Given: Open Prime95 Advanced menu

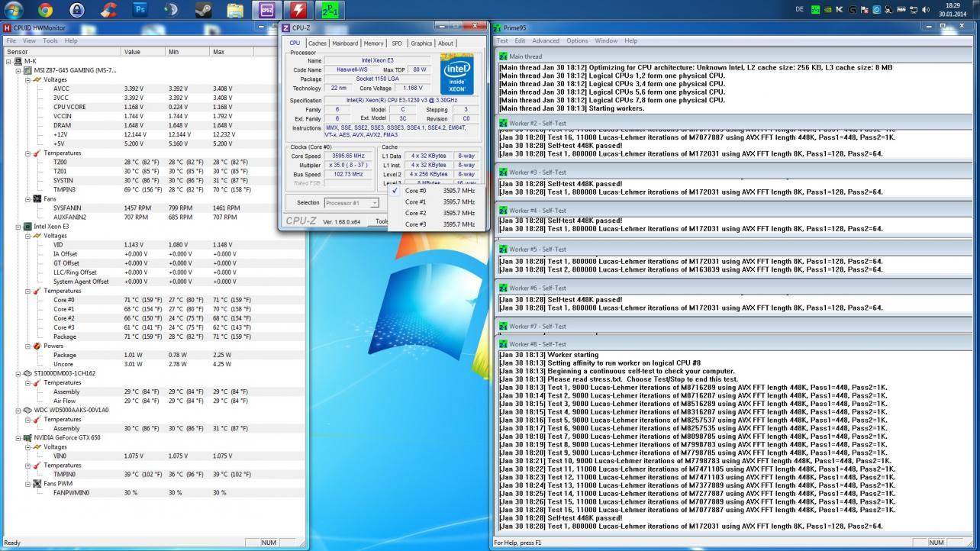Looking at the screenshot, I should (546, 40).
